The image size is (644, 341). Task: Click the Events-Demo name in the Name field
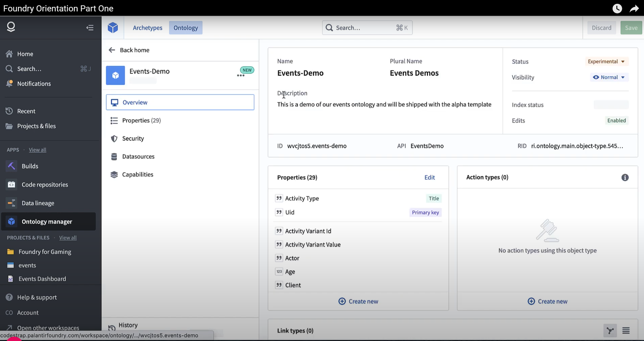(x=300, y=73)
